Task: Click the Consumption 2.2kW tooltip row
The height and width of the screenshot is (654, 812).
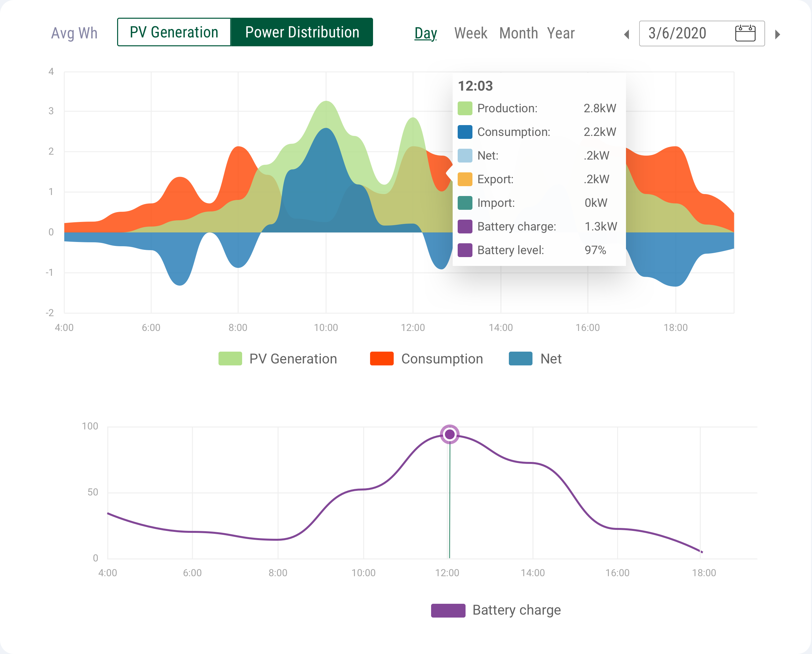Action: point(537,132)
